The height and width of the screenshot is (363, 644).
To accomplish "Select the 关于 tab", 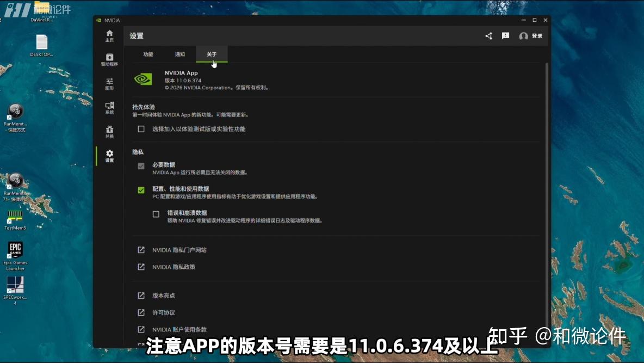I will pos(212,54).
